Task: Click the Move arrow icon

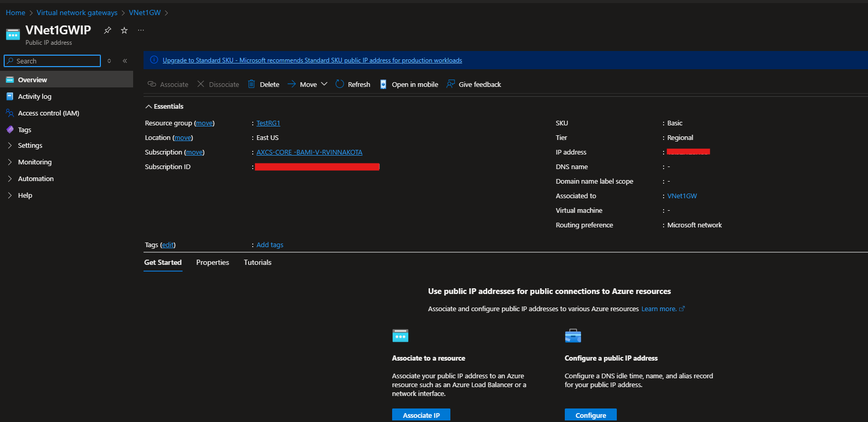Action: (292, 84)
